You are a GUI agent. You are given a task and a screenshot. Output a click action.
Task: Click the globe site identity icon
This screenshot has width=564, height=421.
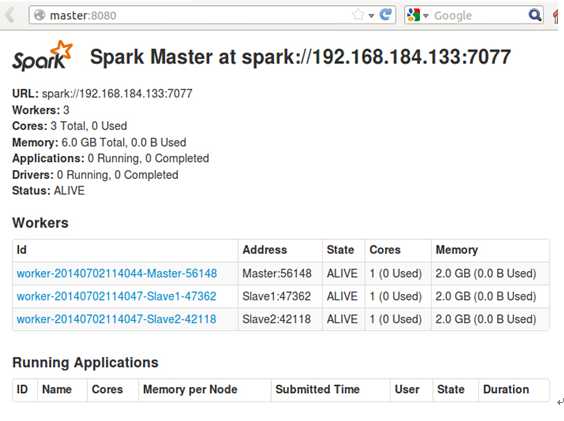click(39, 15)
